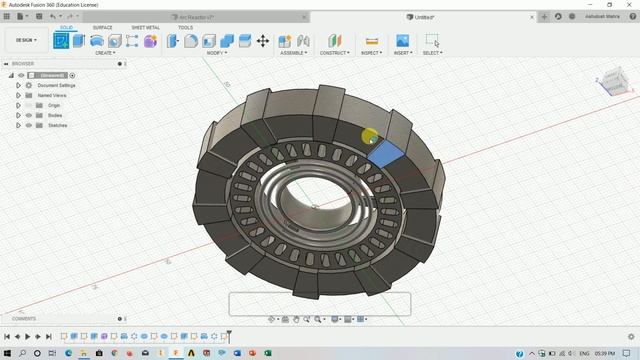The height and width of the screenshot is (360, 640).
Task: Select the Untitled document tab
Action: [x=423, y=17]
